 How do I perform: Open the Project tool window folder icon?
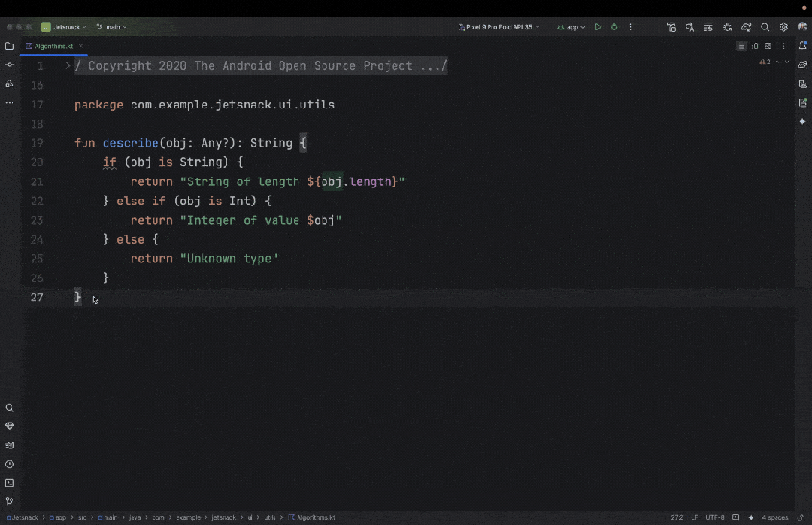9,46
